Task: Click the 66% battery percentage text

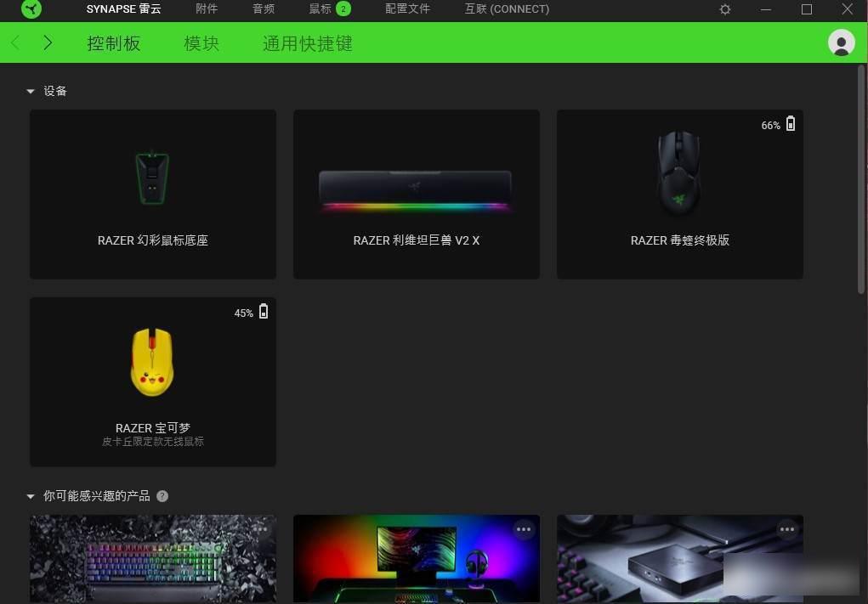Action: click(x=770, y=126)
